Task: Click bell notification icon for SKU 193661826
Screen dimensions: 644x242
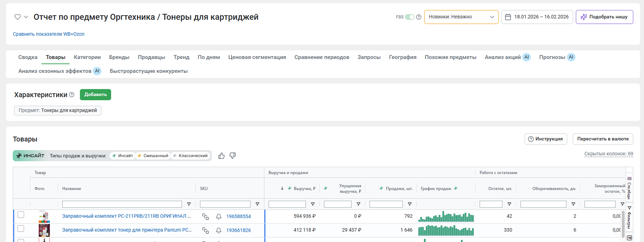Action: pos(219,230)
